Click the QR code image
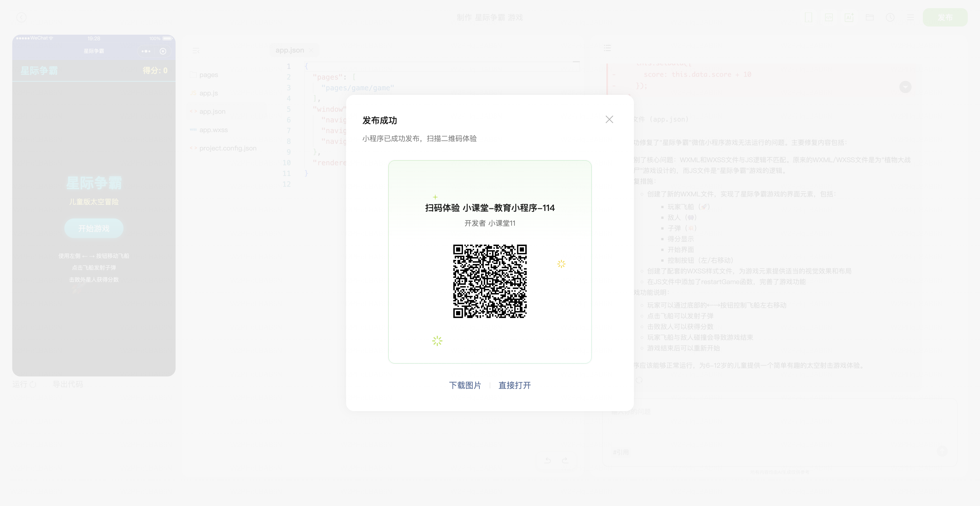This screenshot has width=980, height=506. coord(490,281)
